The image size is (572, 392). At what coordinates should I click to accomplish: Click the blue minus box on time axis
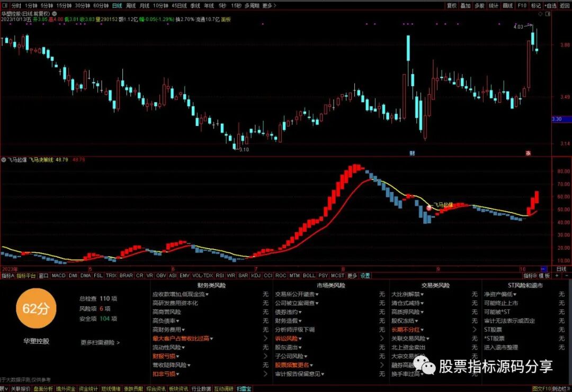(543, 269)
